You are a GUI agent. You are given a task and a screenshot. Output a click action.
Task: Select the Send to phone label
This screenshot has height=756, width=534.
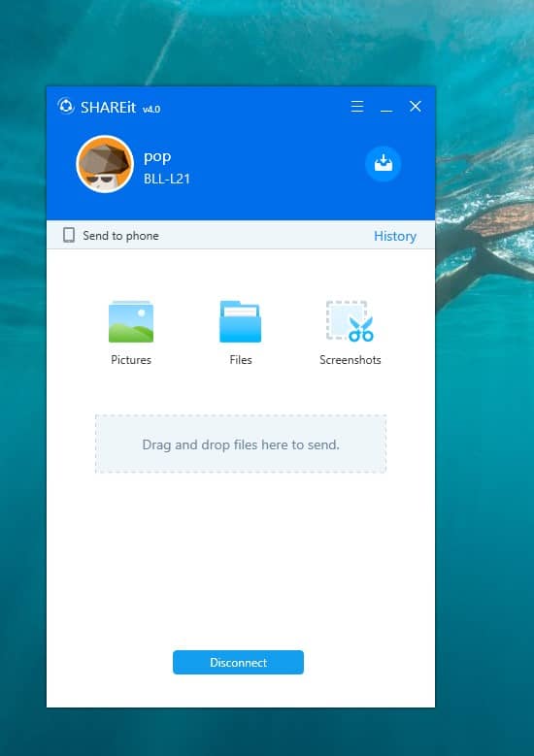tap(120, 235)
